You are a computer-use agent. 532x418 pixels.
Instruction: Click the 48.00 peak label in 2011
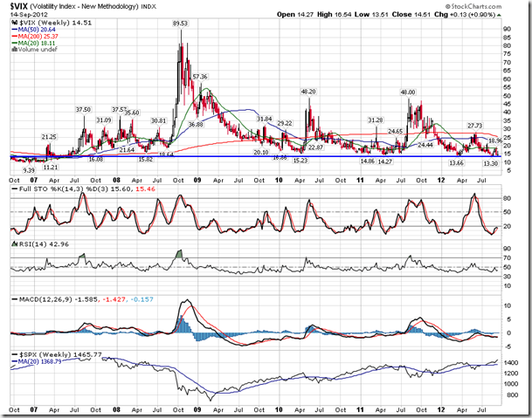407,92
